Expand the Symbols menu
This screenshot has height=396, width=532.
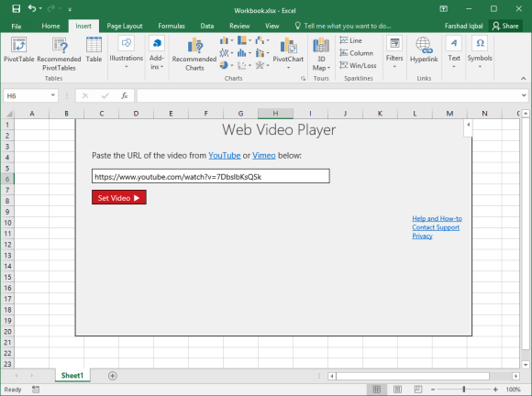[x=480, y=52]
